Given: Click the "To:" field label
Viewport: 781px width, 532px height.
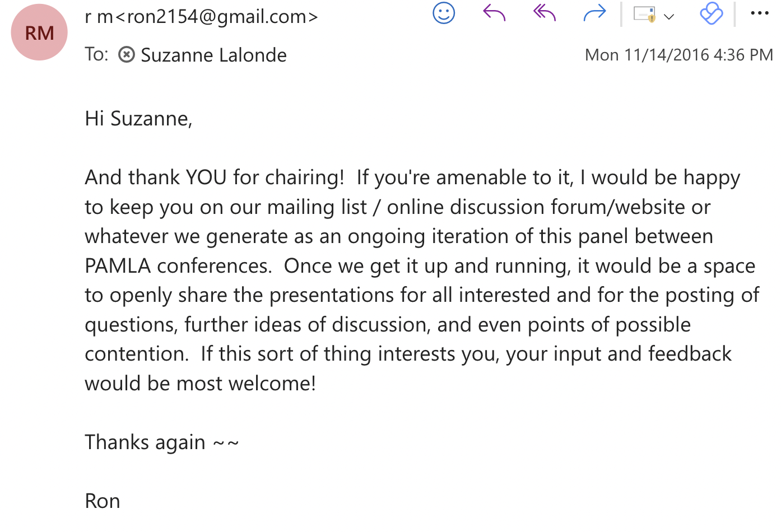Looking at the screenshot, I should [96, 54].
